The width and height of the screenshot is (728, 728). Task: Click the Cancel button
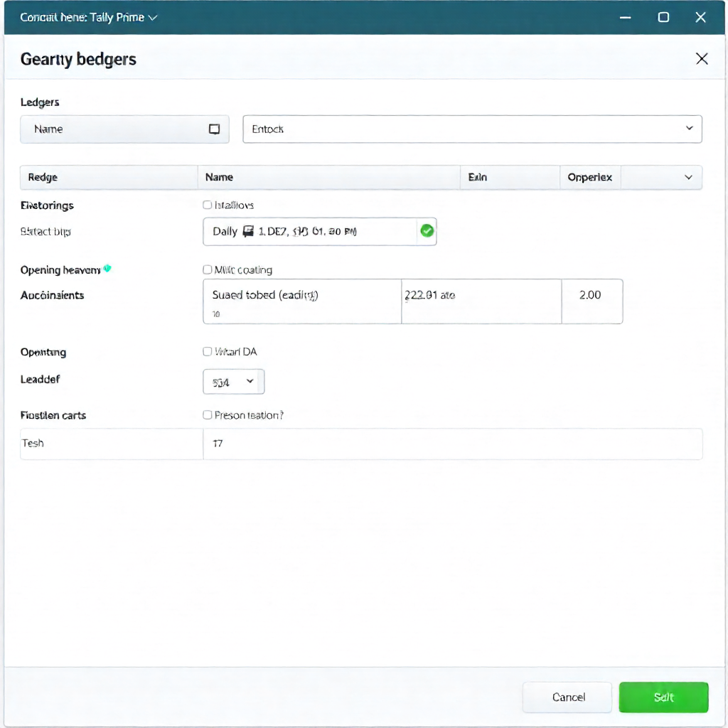coord(567,697)
